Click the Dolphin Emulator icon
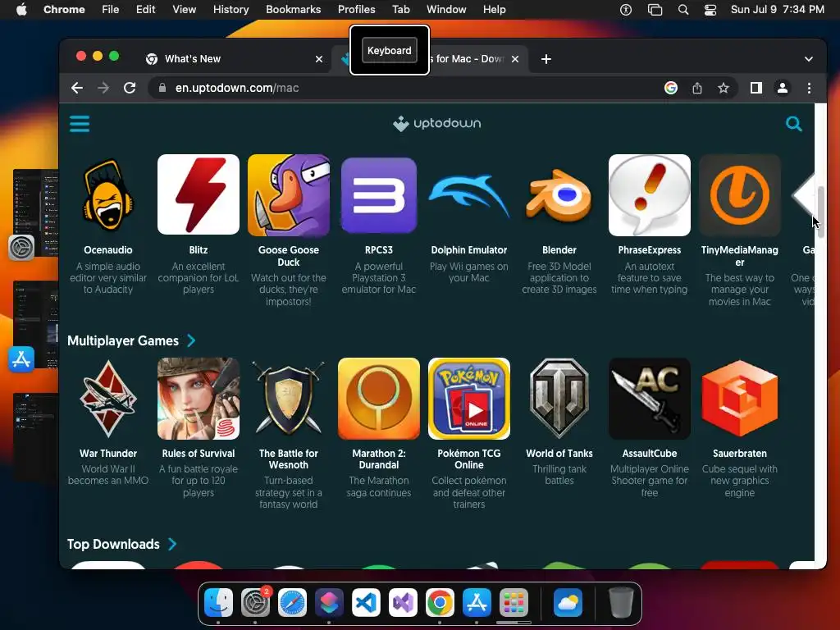The image size is (840, 630). 468,195
